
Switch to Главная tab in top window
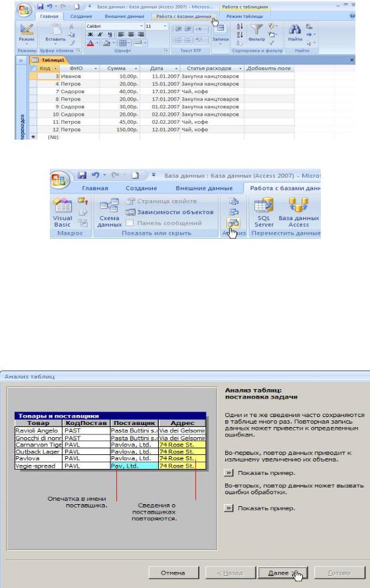coord(49,17)
